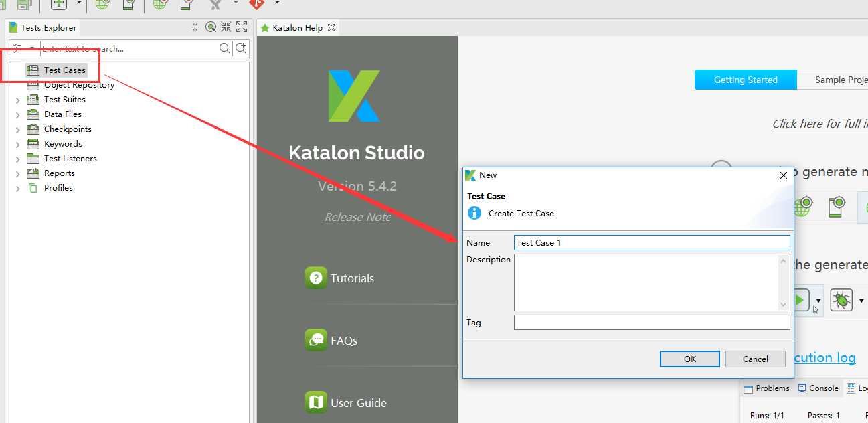Click the Tag field in the New dialog
868x423 pixels.
(x=652, y=323)
